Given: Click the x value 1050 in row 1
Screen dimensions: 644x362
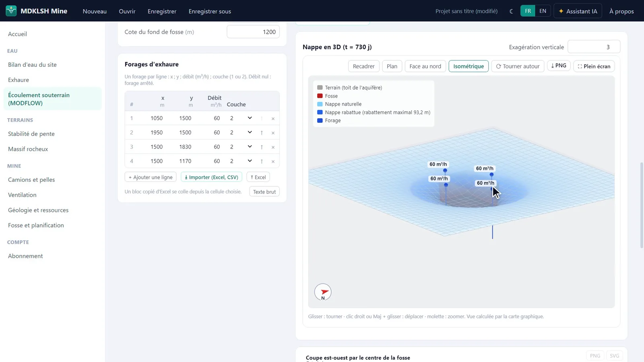Looking at the screenshot, I should pyautogui.click(x=157, y=118).
